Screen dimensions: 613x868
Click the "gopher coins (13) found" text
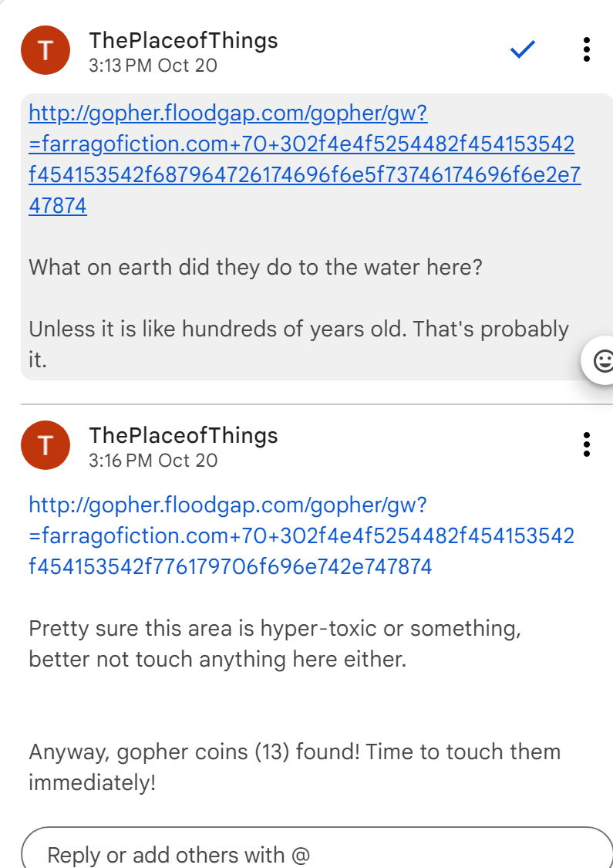231,752
